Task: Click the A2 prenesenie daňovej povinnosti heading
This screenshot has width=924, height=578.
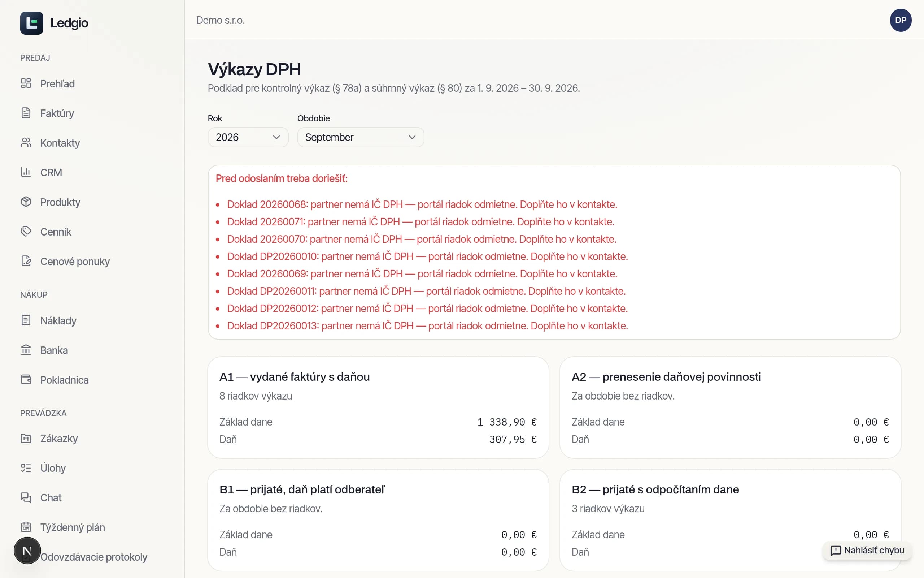Action: tap(666, 377)
